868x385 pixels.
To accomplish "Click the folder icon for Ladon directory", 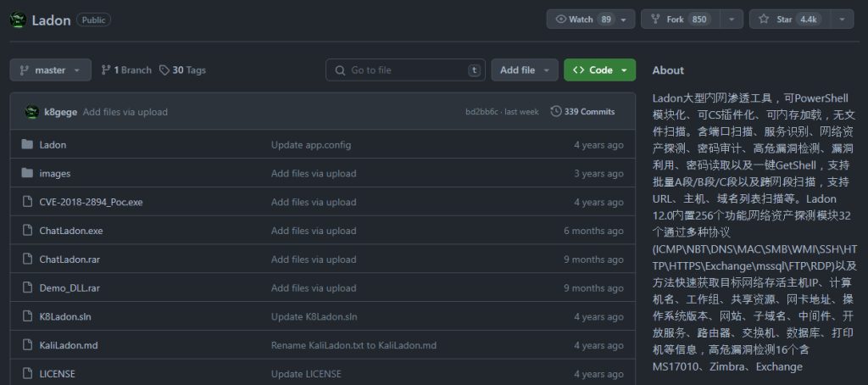I will coord(27,144).
